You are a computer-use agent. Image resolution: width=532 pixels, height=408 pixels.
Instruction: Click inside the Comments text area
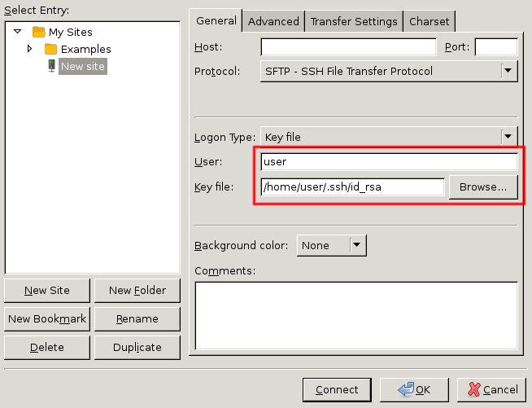356,316
